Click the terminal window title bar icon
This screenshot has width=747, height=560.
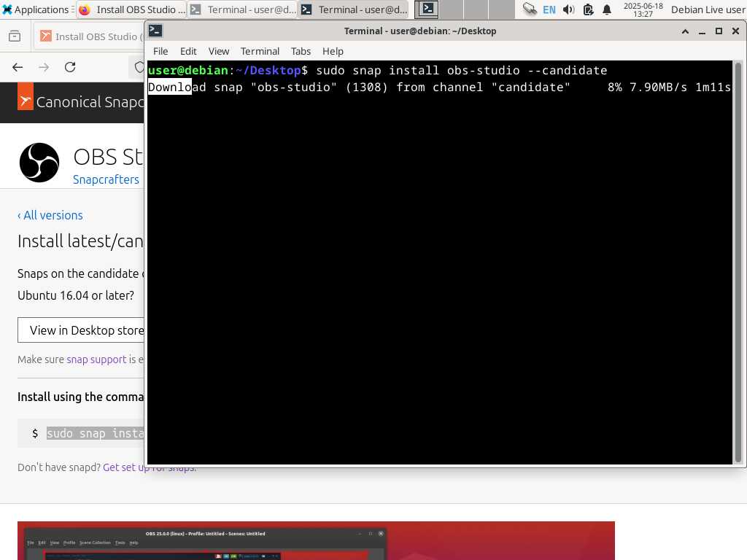[x=155, y=31]
